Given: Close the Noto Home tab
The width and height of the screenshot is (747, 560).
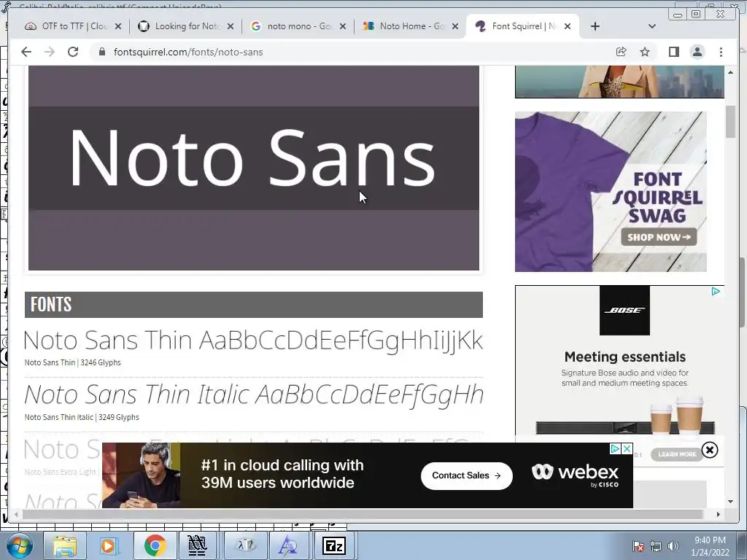Looking at the screenshot, I should pos(455,26).
